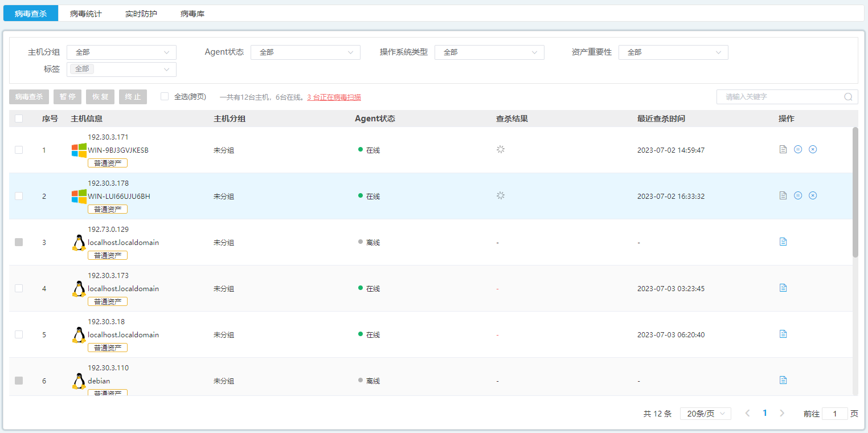The height and width of the screenshot is (433, 868).
Task: Open the 3 台正在病毒扫描 link
Action: (334, 97)
